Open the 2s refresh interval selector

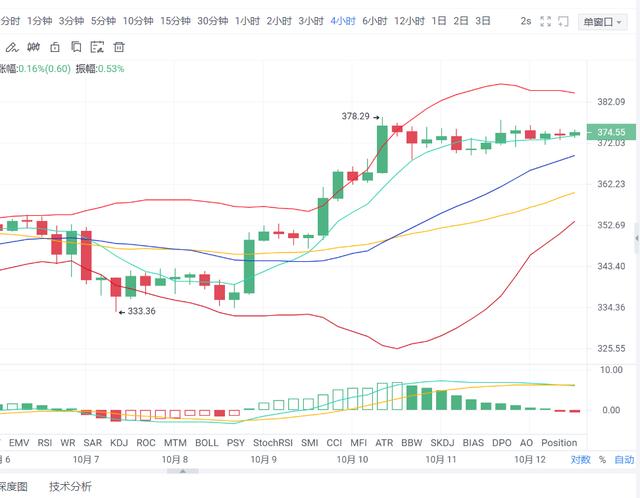pyautogui.click(x=526, y=21)
